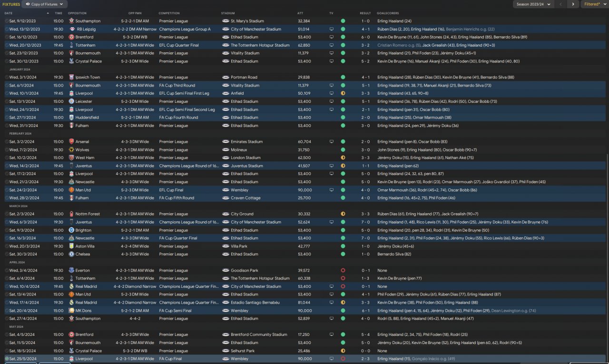Click the TV icon in the RB Leipzig row
The width and height of the screenshot is (609, 364).
332,29
